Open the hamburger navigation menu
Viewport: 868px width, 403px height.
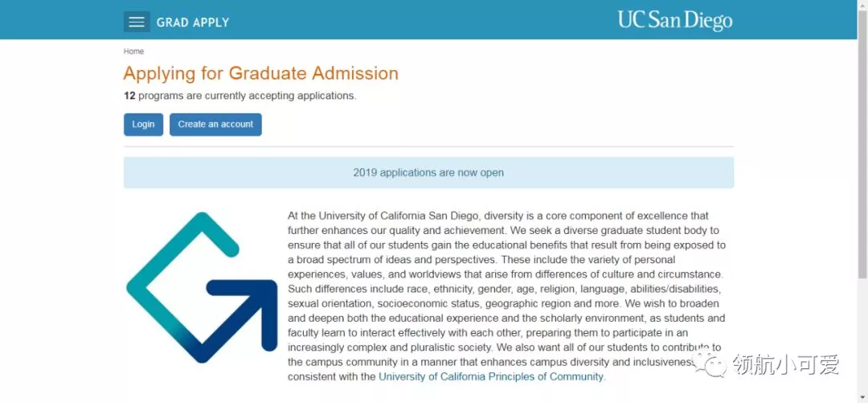[x=136, y=23]
